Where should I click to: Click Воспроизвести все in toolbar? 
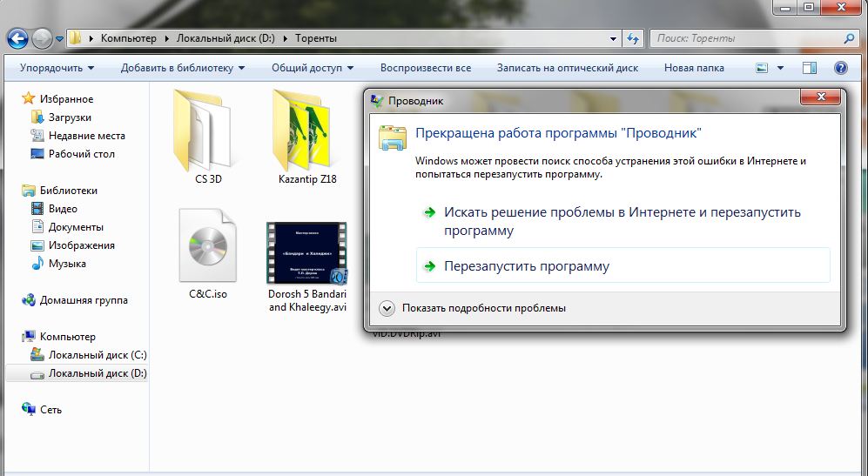[x=426, y=68]
